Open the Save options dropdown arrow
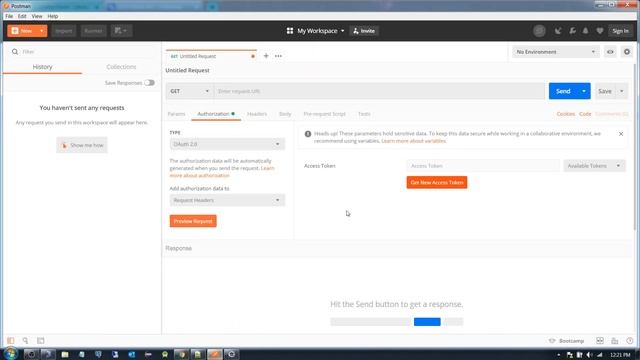This screenshot has width=640, height=360. click(x=622, y=91)
